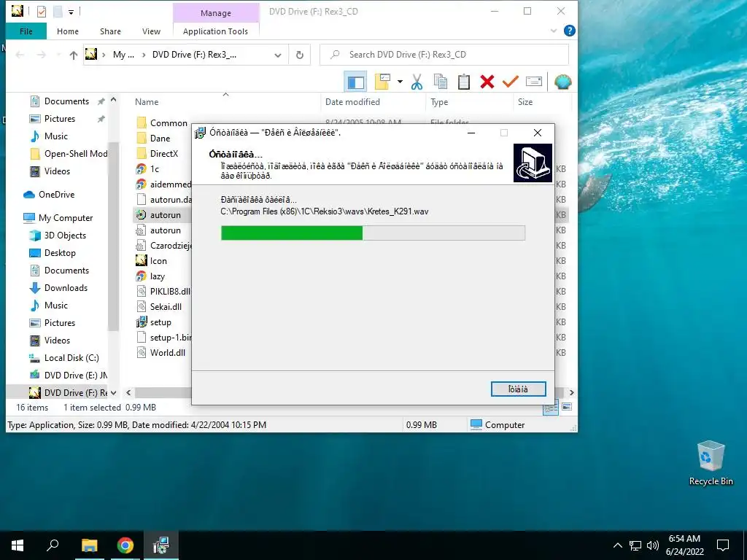Select the setup application file

tap(160, 322)
